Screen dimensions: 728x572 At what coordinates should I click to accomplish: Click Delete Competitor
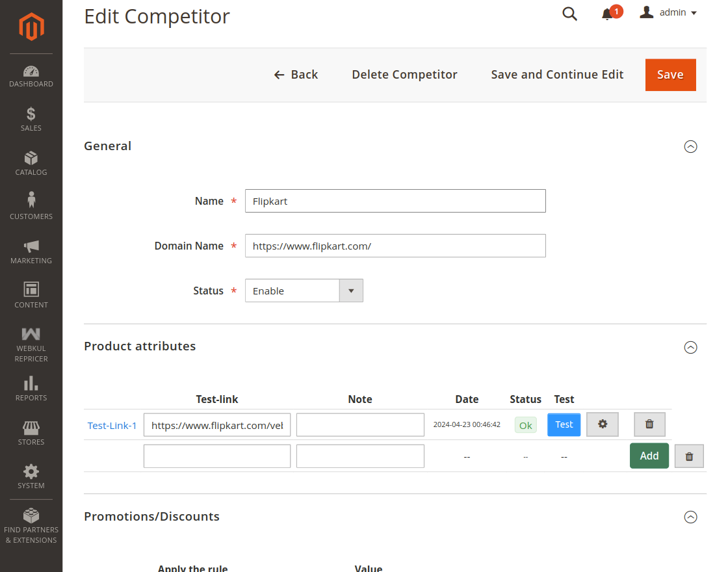404,74
